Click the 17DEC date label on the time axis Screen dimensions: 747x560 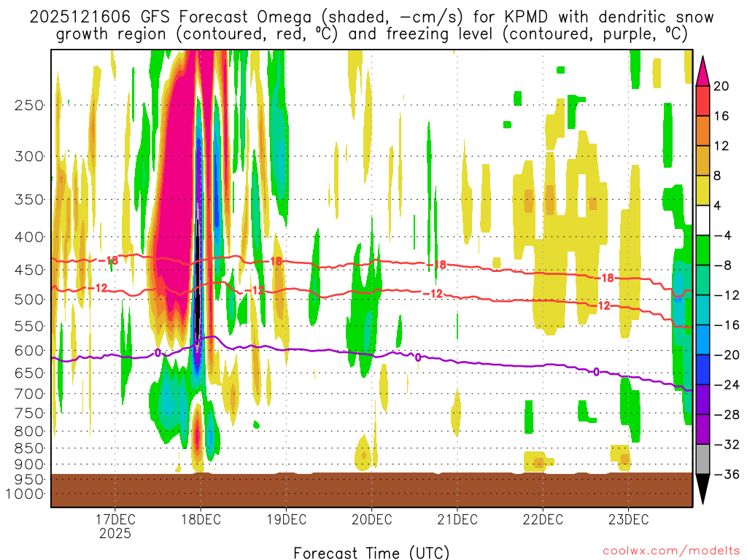(115, 519)
